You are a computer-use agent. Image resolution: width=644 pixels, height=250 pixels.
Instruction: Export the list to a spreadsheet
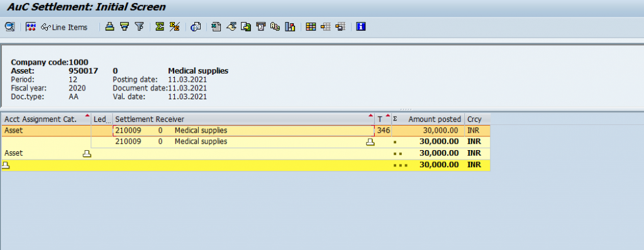pos(216,27)
